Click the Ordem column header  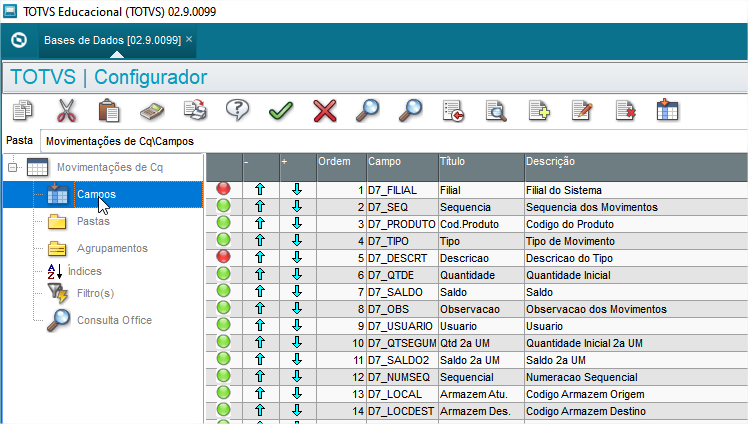click(342, 167)
